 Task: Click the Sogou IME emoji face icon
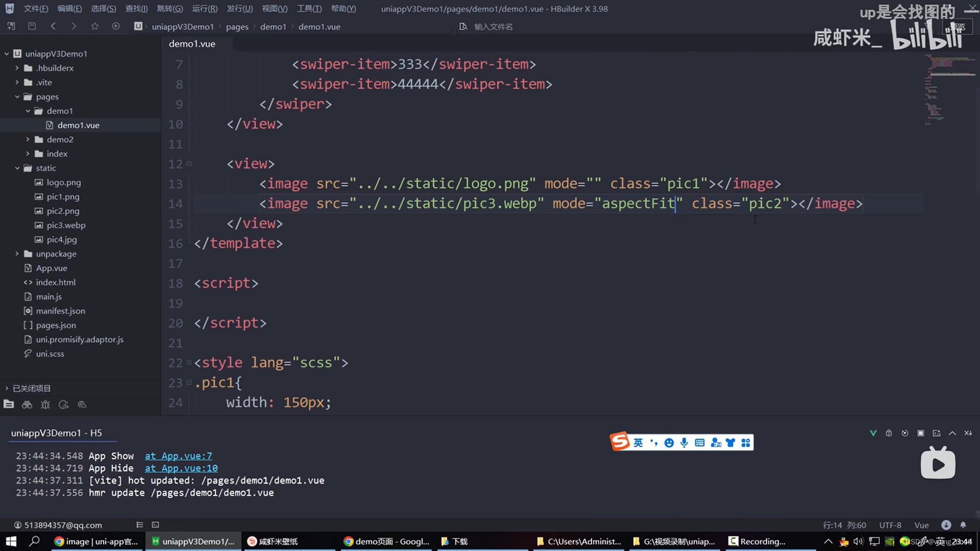(669, 442)
